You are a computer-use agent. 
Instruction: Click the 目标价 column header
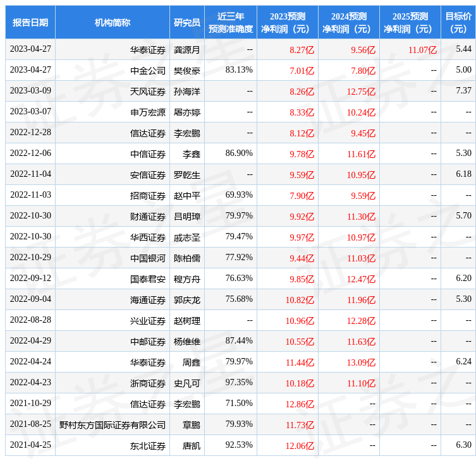tap(458, 23)
